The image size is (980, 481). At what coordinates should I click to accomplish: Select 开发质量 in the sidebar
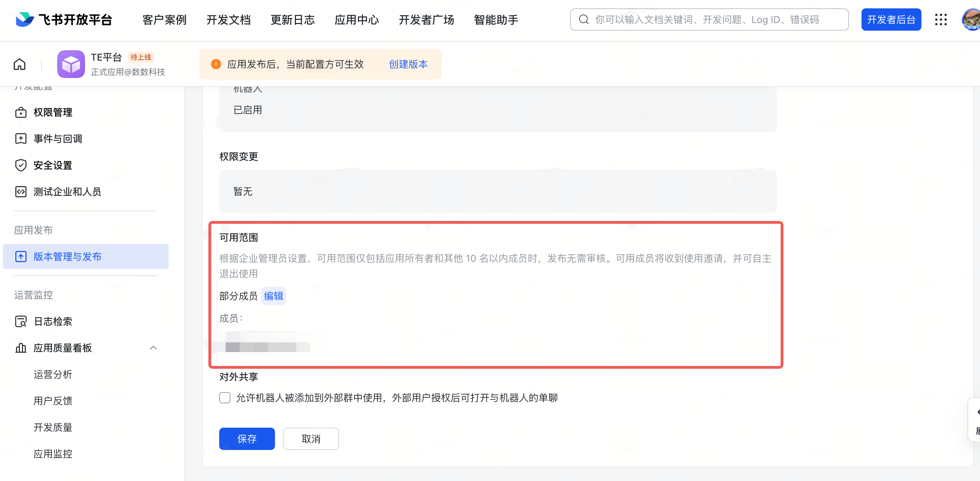pyautogui.click(x=53, y=427)
